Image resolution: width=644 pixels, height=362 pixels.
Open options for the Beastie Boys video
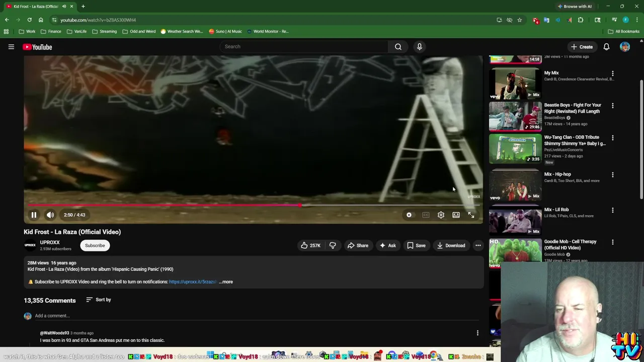(612, 106)
